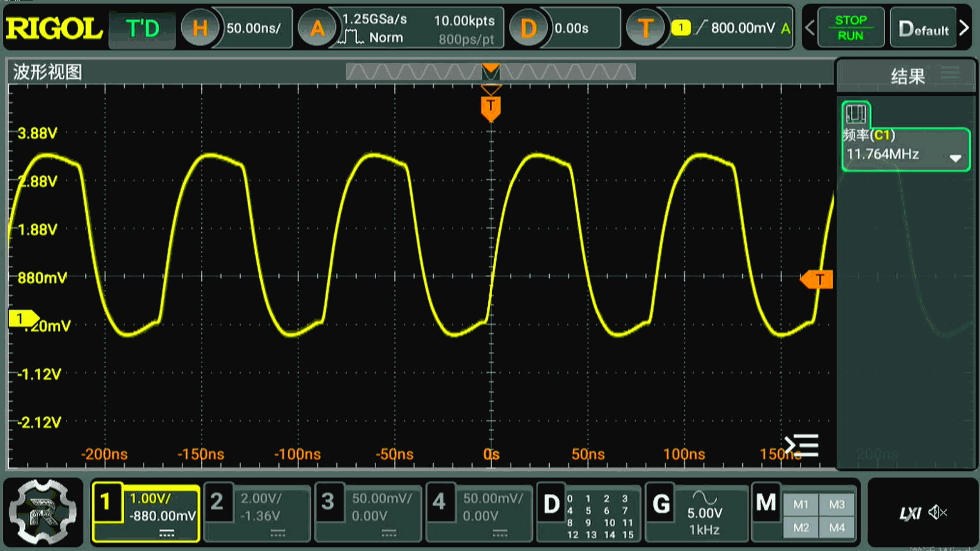
Task: Tap the Norm acquisition mode label
Action: click(386, 37)
